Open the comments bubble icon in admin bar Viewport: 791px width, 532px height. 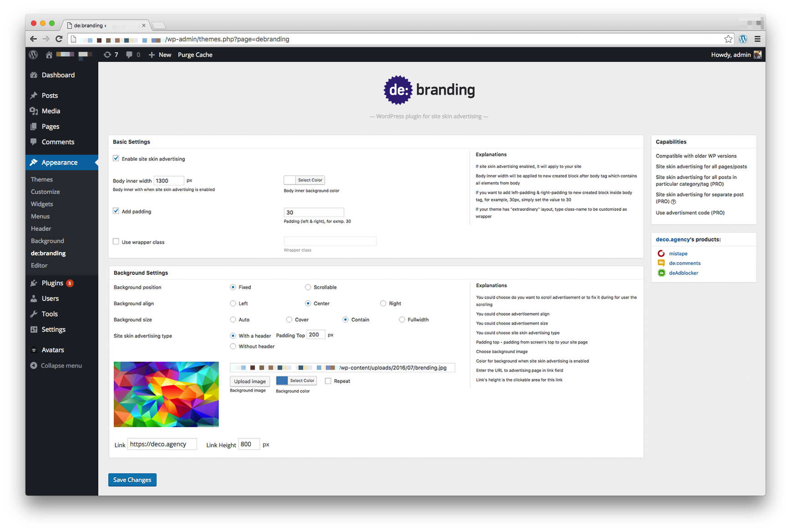pos(130,55)
